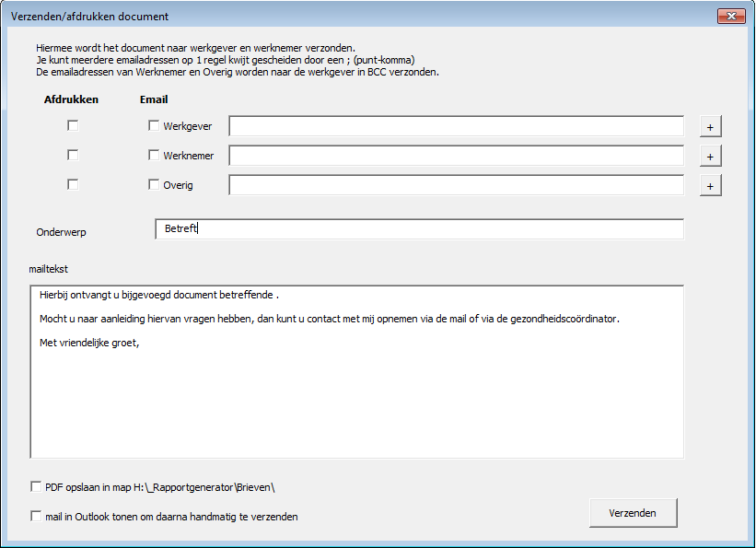Viewport: 756px width, 548px height.
Task: Enable PDF opslaan in map option
Action: 36,486
